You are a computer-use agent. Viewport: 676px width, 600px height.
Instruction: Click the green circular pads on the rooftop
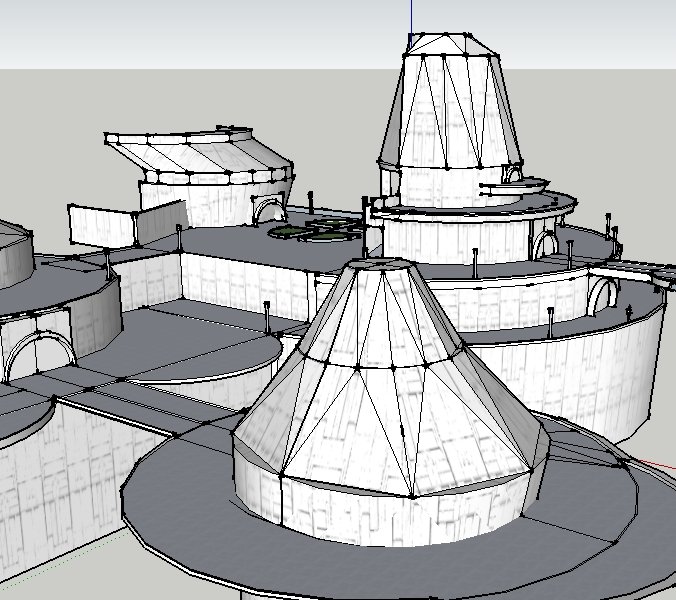coord(317,231)
